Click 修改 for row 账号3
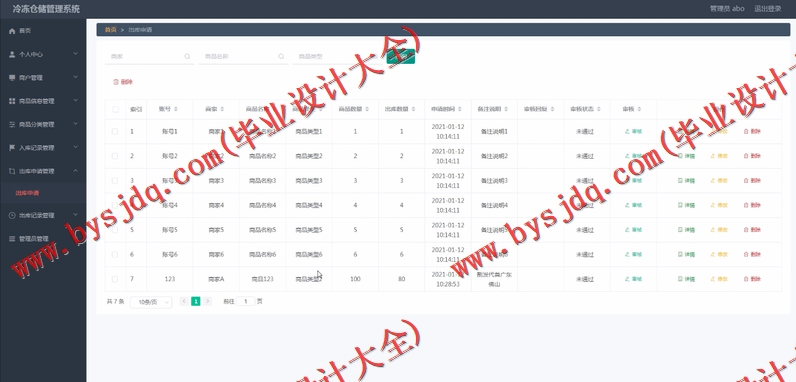 [x=719, y=180]
